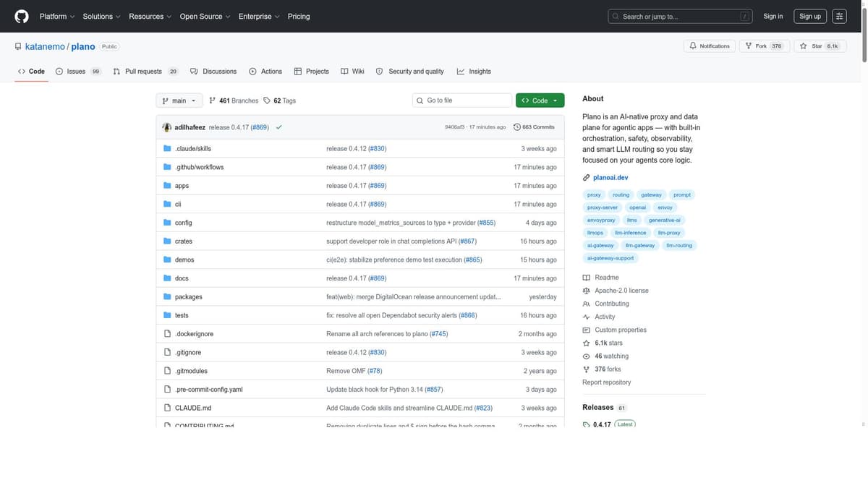View the 46 watching list

pyautogui.click(x=605, y=356)
